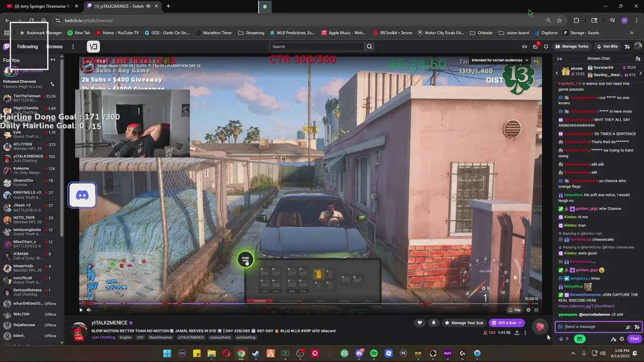
Task: Open the Bookmark Manager bookmark
Action: click(x=40, y=33)
